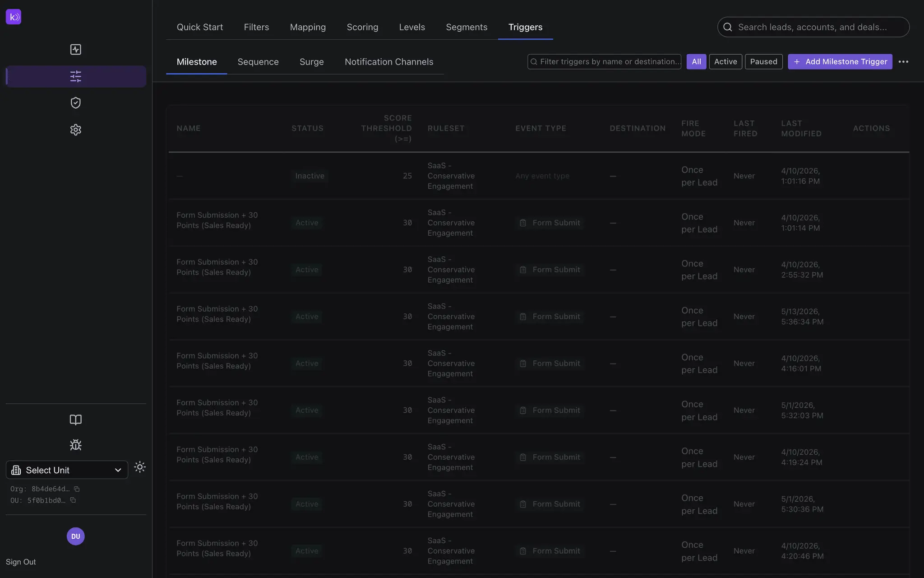Click the Inactive status badge
This screenshot has height=578, width=924.
(310, 176)
